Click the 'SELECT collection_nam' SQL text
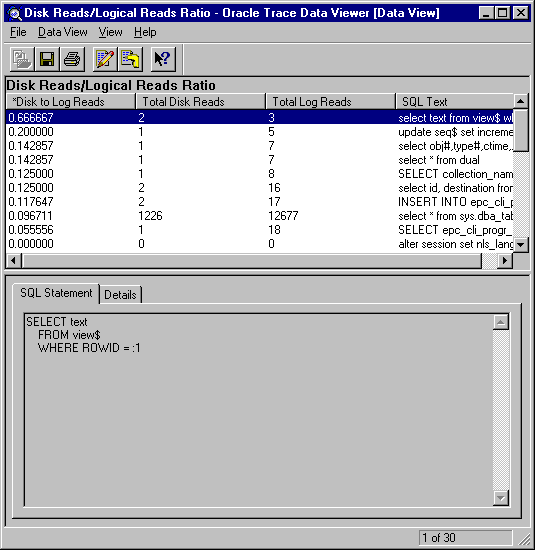The image size is (535, 550). coord(455,174)
